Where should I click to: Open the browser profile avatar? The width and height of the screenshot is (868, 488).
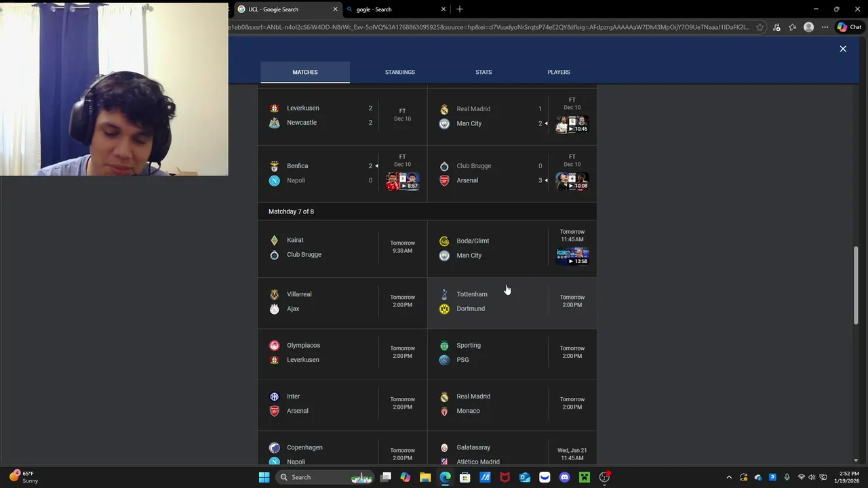point(808,27)
